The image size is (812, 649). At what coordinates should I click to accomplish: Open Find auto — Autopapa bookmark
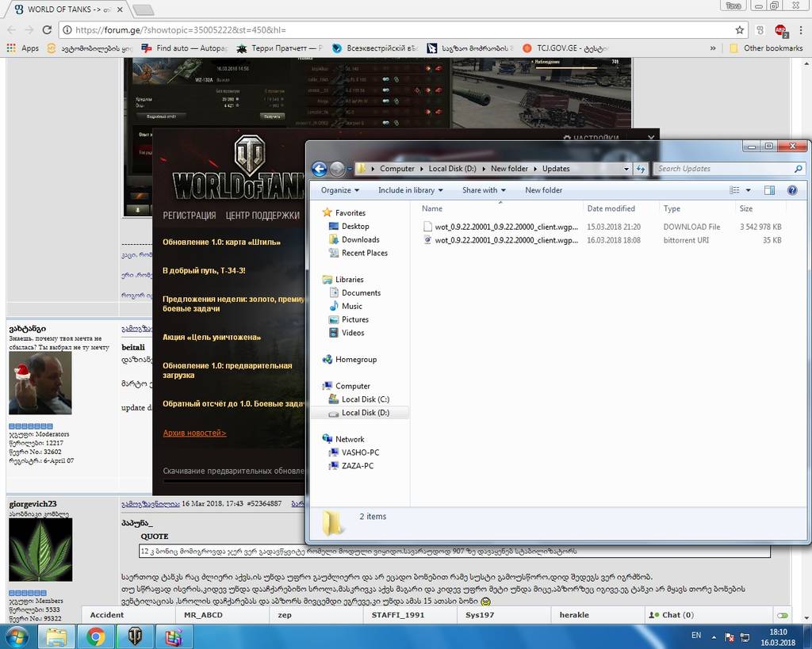pos(184,48)
